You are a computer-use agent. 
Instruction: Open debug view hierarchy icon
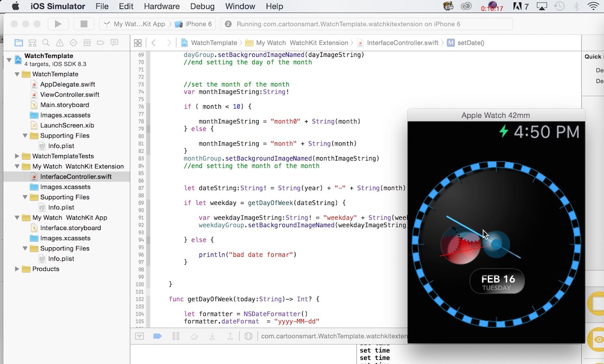coord(248,336)
